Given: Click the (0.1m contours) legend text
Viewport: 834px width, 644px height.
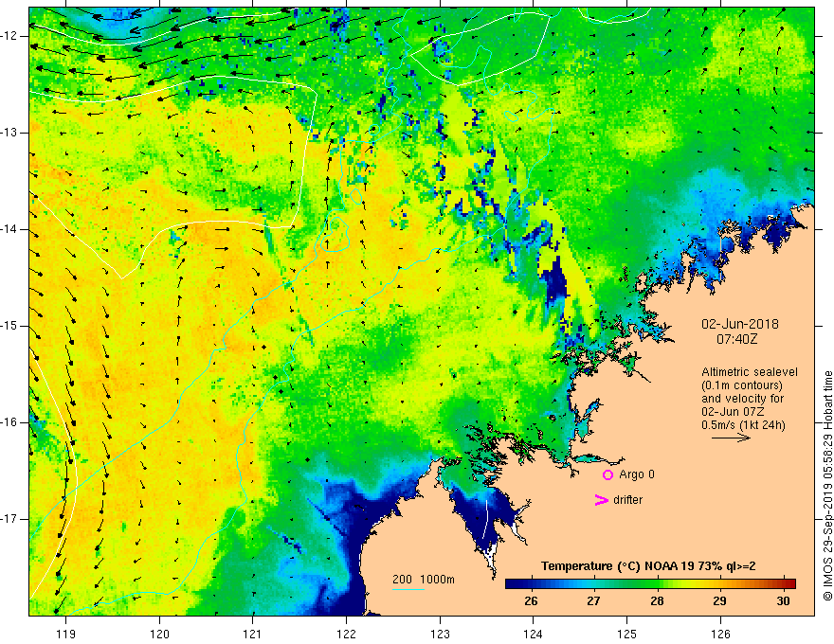Looking at the screenshot, I should [742, 385].
